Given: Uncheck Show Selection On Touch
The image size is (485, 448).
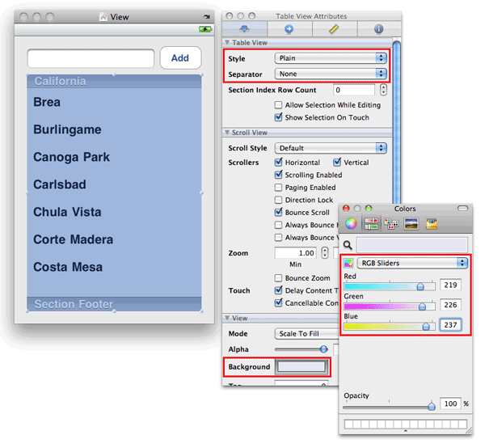Looking at the screenshot, I should click(x=279, y=117).
